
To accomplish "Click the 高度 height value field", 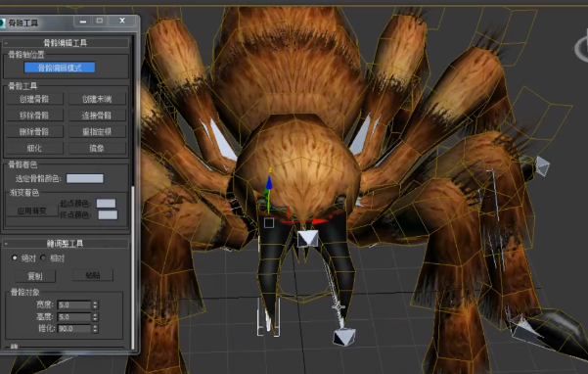I will (x=74, y=317).
